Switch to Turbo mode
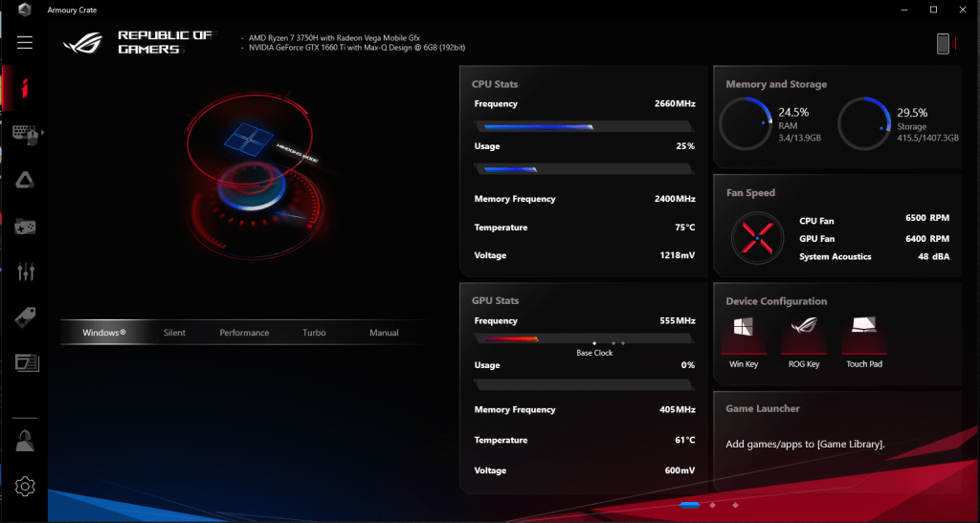The height and width of the screenshot is (523, 980). click(314, 333)
